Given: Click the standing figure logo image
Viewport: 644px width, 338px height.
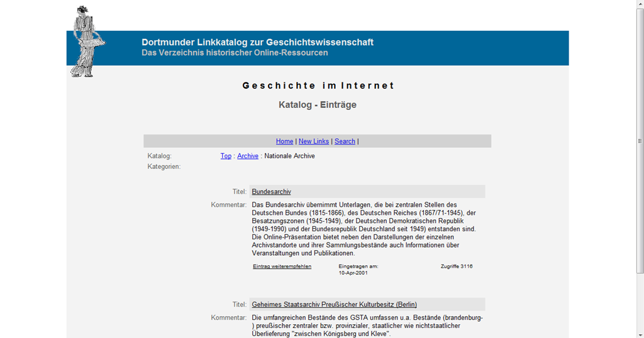Looking at the screenshot, I should 87,41.
